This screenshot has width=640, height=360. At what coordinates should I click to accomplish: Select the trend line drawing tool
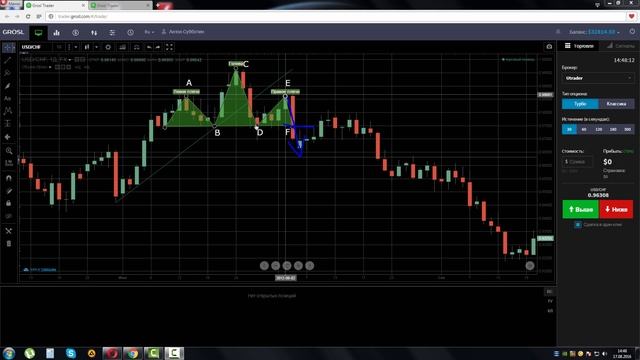click(8, 60)
